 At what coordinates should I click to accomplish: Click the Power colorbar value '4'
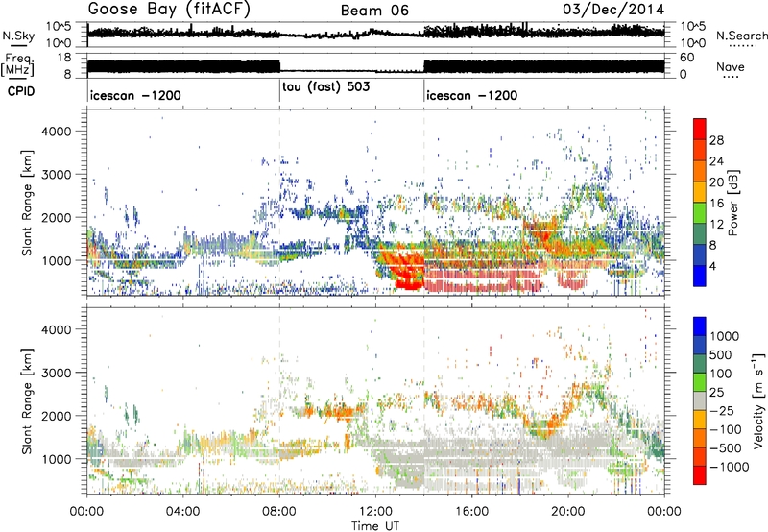(713, 266)
